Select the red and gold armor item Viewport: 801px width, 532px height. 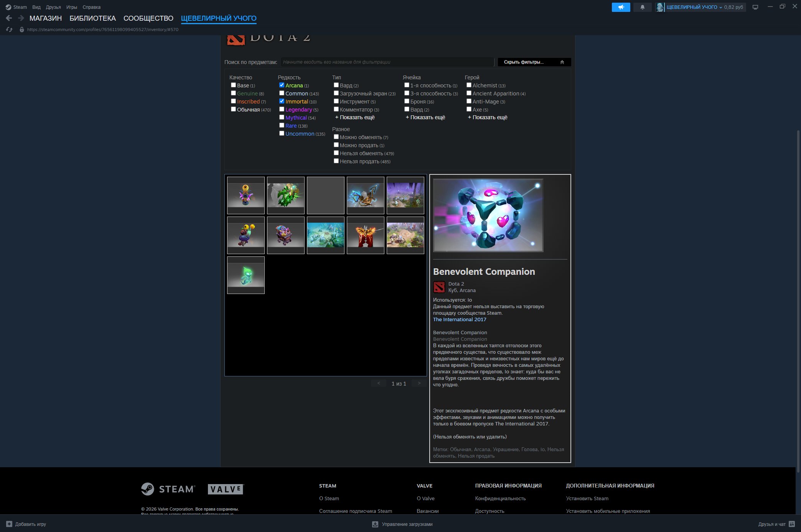[x=366, y=235]
